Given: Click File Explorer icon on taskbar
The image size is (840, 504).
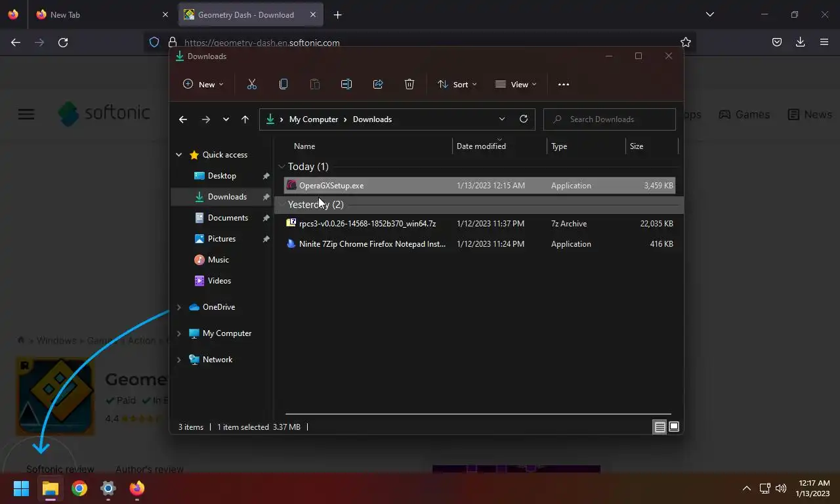Looking at the screenshot, I should point(51,488).
